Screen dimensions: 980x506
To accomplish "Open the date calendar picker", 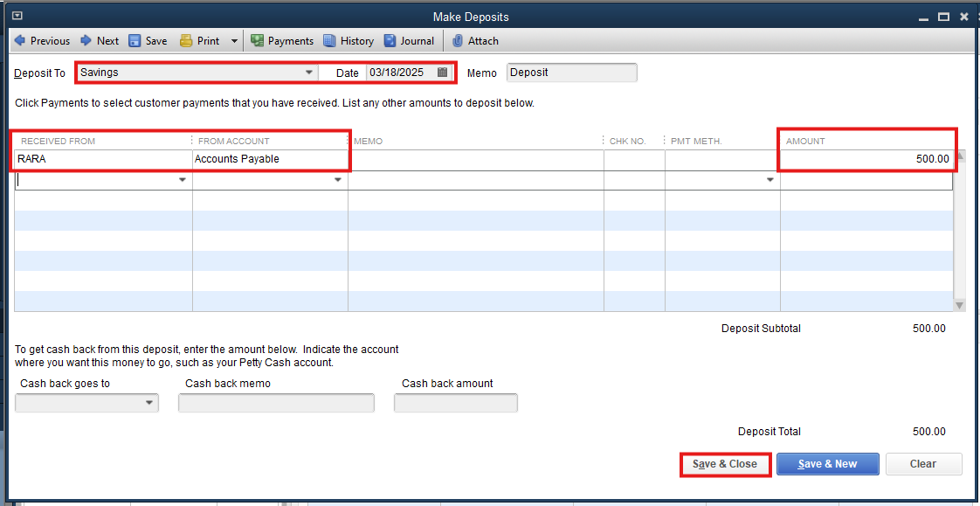I will [x=443, y=73].
